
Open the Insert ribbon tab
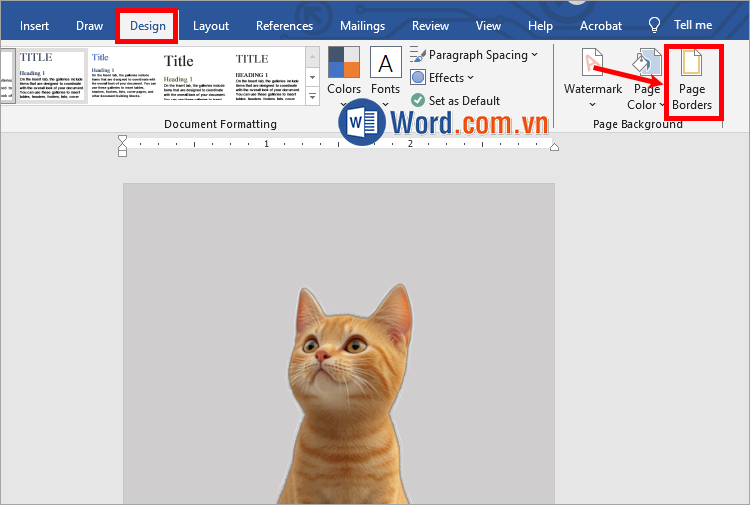pyautogui.click(x=34, y=26)
